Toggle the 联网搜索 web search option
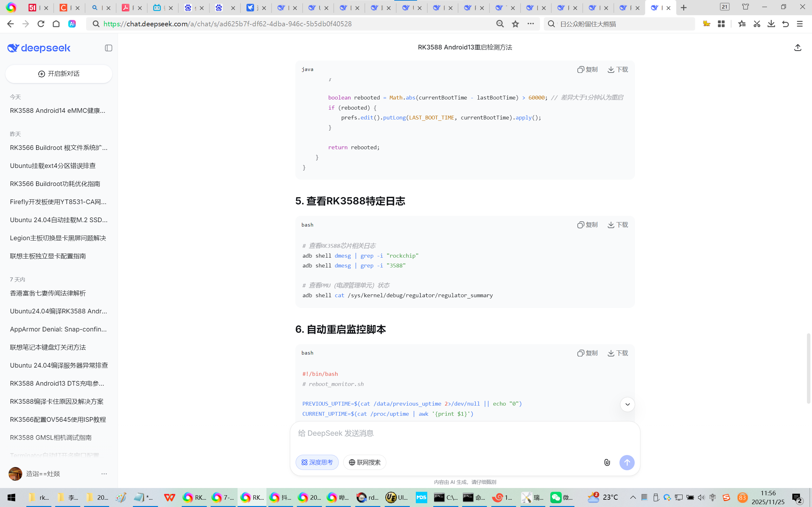This screenshot has height=507, width=812. pos(364,462)
